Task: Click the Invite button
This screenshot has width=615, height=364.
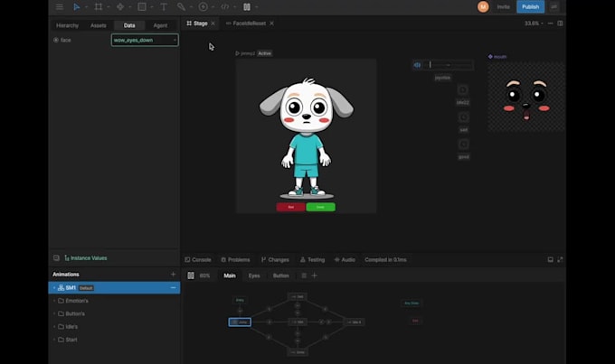Action: tap(503, 6)
